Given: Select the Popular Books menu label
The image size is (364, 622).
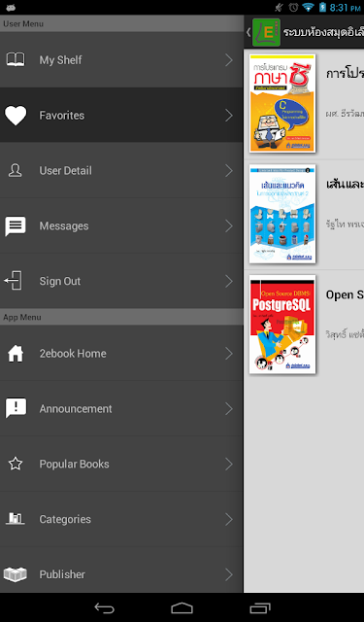Looking at the screenshot, I should (74, 464).
